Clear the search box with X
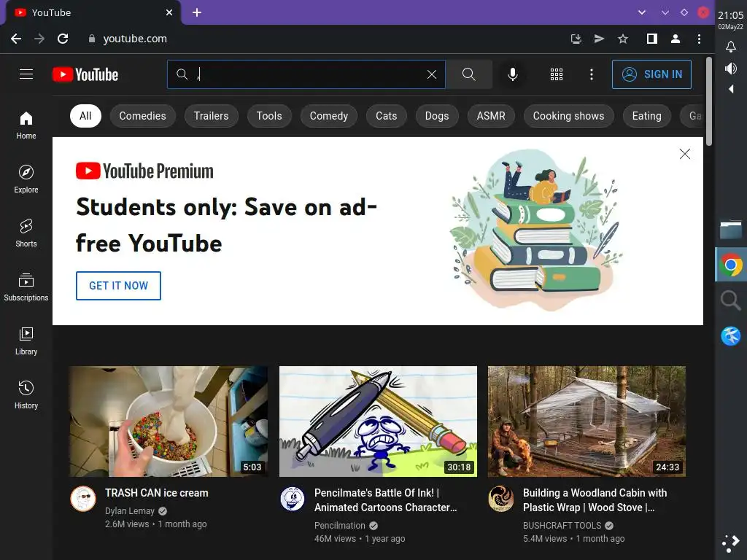This screenshot has width=747, height=560. (432, 74)
